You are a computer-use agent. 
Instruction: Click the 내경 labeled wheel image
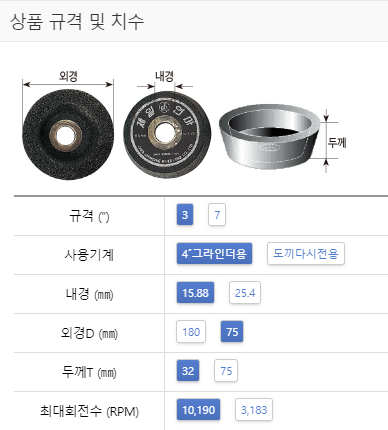click(x=167, y=134)
